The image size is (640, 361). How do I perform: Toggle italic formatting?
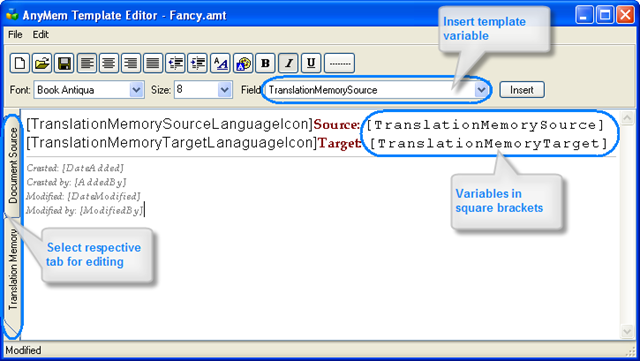(x=288, y=63)
